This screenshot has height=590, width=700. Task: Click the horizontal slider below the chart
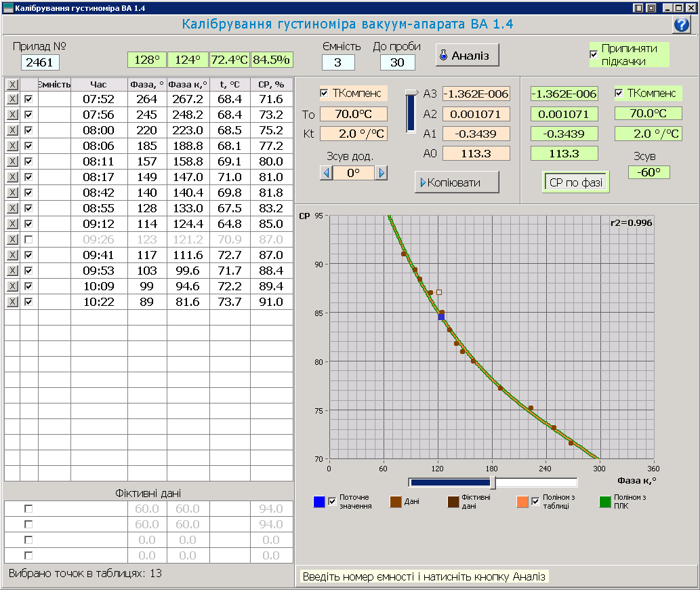(493, 482)
